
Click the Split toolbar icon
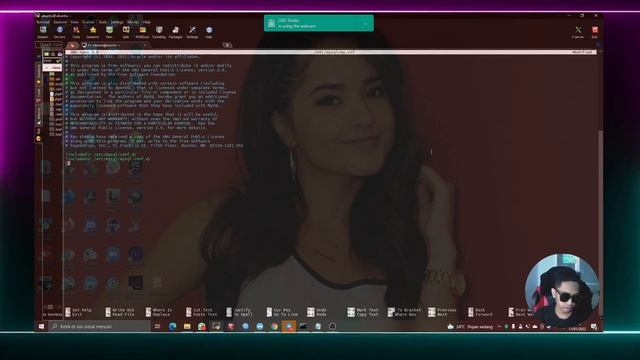click(x=126, y=32)
